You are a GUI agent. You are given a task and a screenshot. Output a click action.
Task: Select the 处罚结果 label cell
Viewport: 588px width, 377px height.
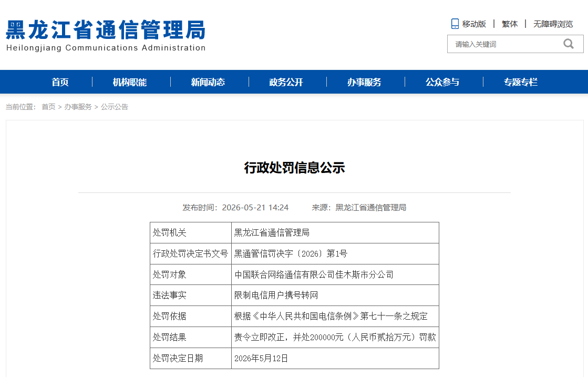click(191, 337)
